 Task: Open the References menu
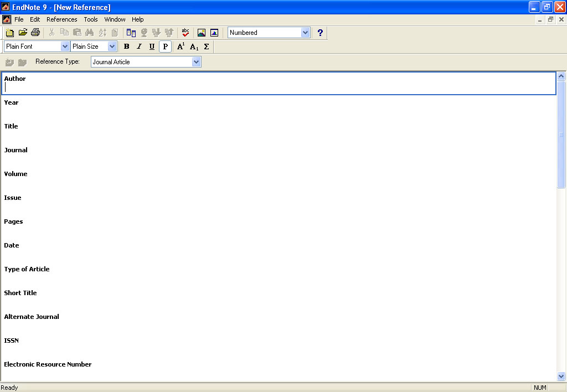tap(62, 19)
